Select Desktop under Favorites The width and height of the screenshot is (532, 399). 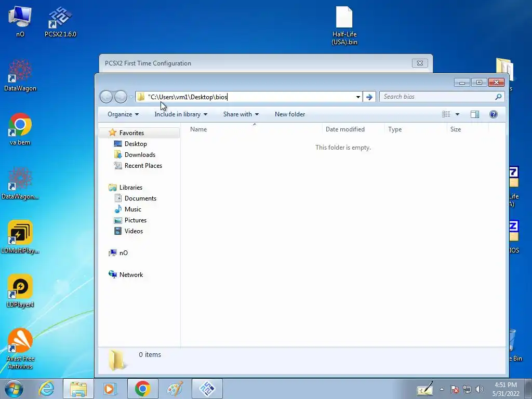pos(136,144)
